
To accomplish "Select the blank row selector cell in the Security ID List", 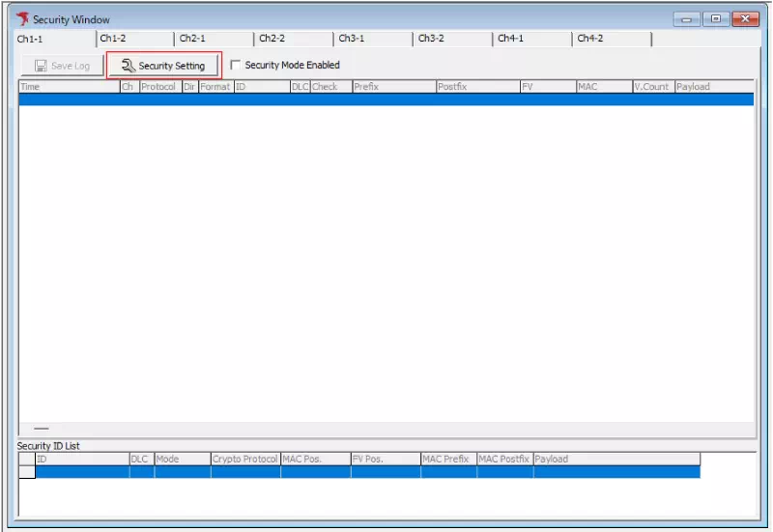I will tap(27, 472).
